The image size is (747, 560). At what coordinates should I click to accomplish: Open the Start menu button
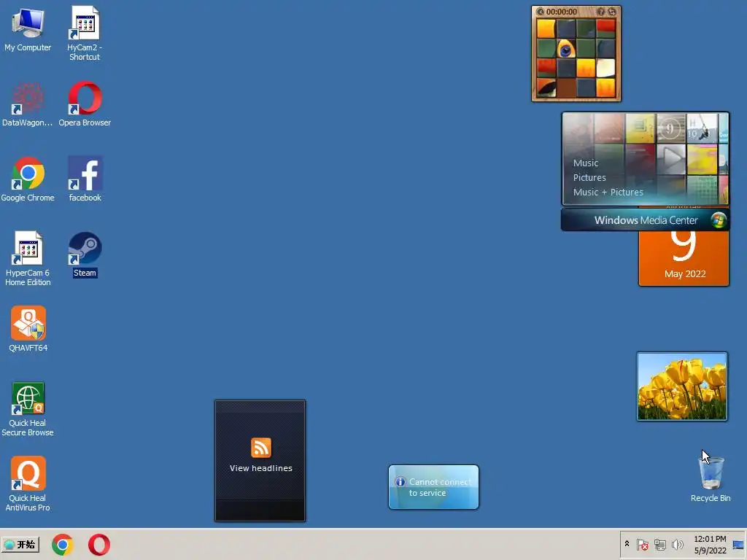pos(20,544)
